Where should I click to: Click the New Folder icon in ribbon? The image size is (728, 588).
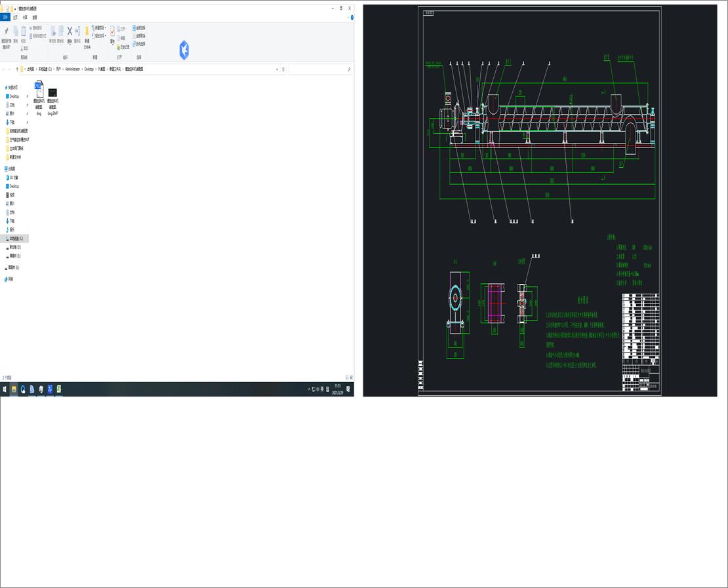point(87,32)
